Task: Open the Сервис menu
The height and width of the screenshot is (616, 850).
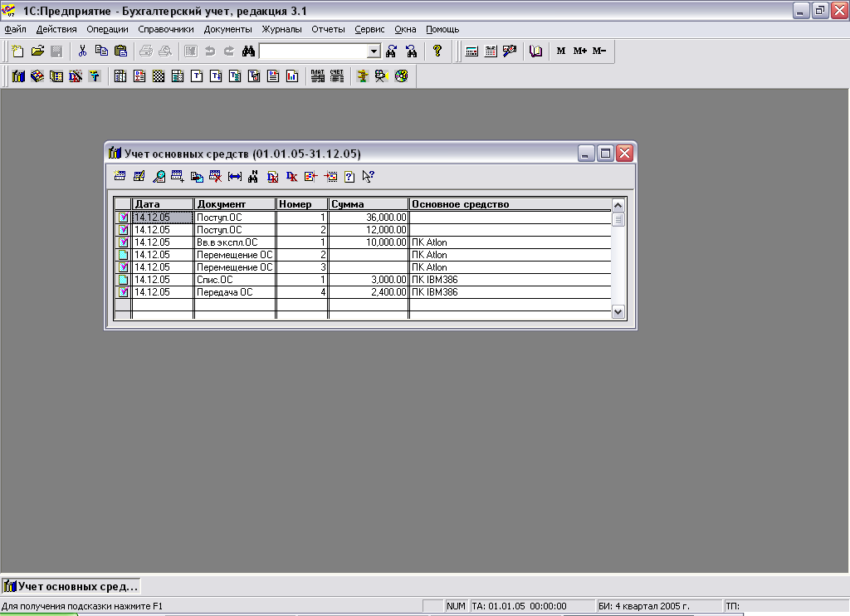Action: pyautogui.click(x=369, y=29)
